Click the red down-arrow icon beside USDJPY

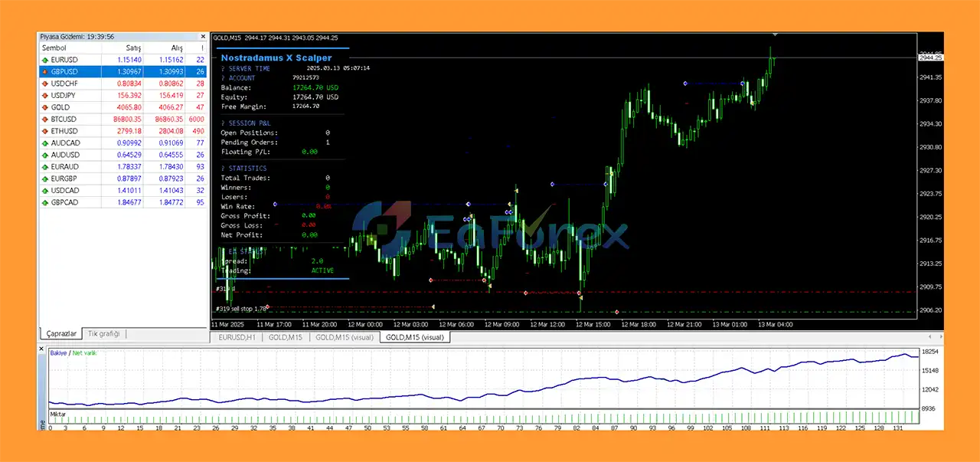coord(45,95)
